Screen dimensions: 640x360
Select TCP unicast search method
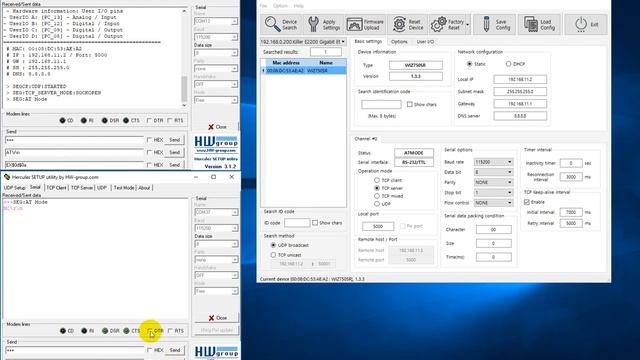273,255
